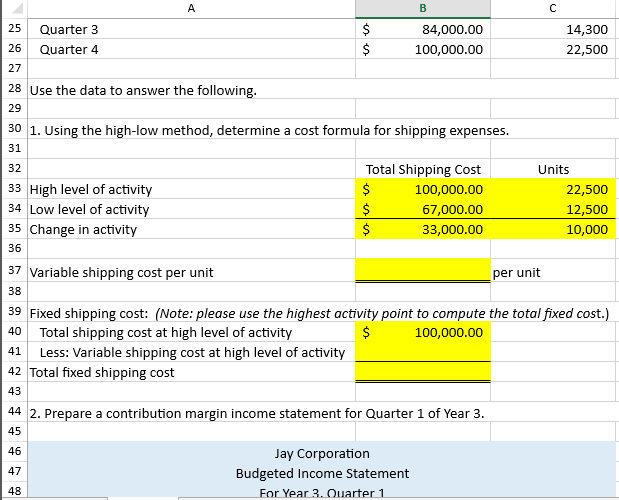Click the high-low method question text
The image size is (619, 500).
click(x=269, y=130)
